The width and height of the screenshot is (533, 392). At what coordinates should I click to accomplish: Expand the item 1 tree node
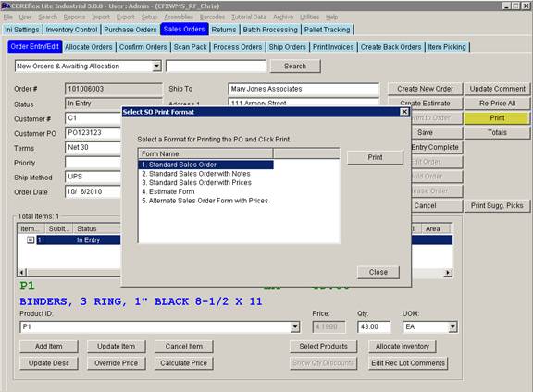(x=31, y=240)
